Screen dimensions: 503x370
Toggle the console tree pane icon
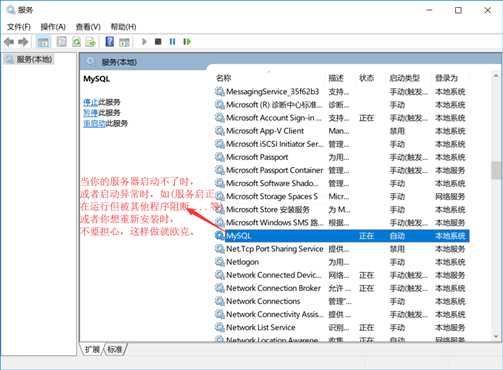43,42
